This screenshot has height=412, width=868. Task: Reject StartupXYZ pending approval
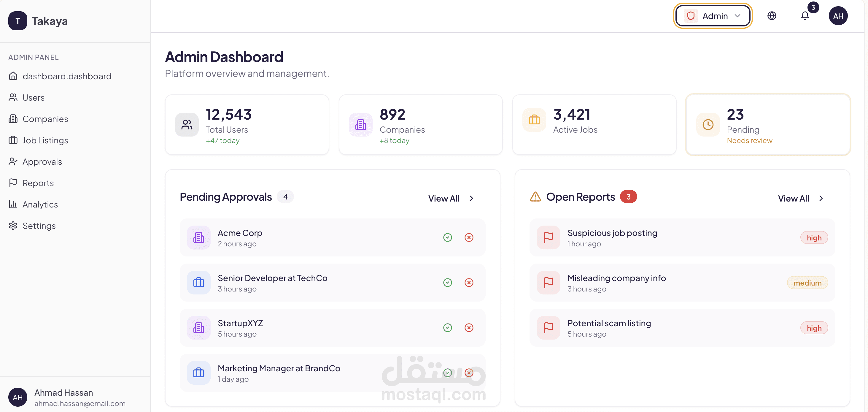[469, 328]
